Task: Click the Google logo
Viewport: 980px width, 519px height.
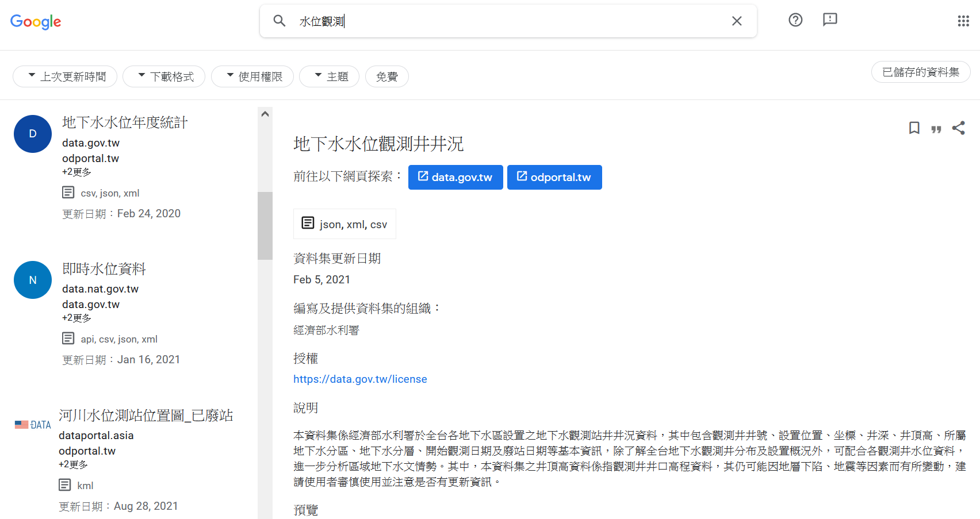Action: click(36, 22)
